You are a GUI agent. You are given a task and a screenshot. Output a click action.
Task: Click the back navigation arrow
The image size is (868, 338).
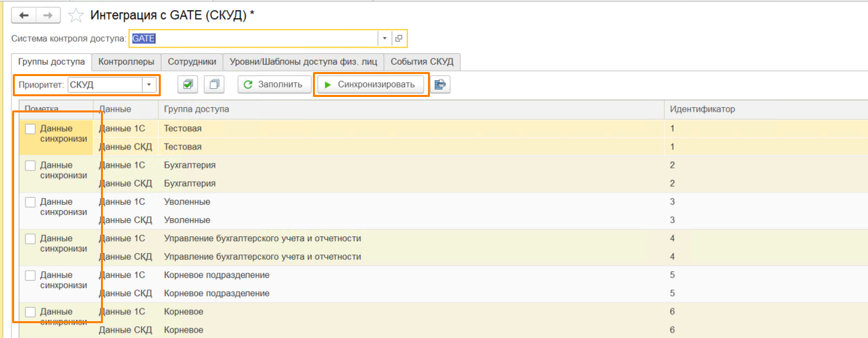(x=24, y=15)
